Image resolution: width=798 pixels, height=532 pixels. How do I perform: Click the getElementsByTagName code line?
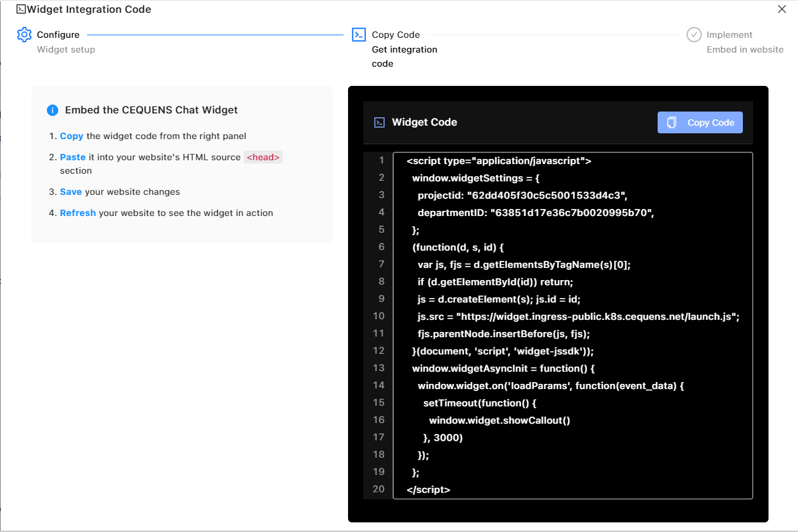click(524, 265)
